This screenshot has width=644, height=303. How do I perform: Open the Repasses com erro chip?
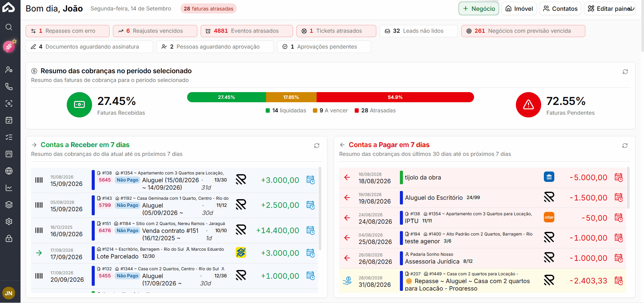[67, 31]
